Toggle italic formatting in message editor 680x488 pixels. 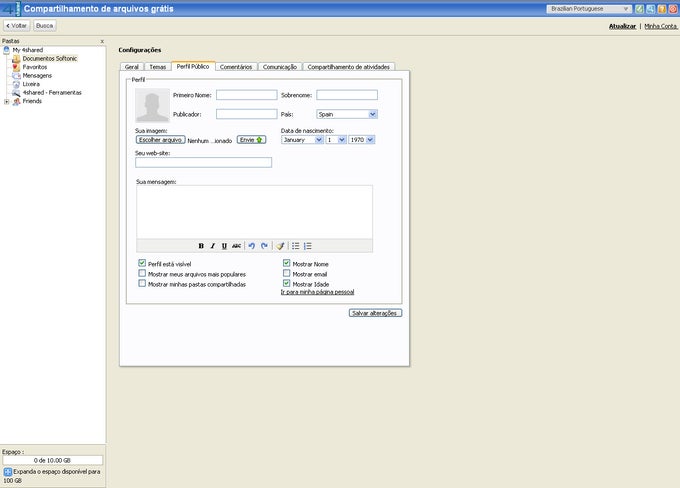click(x=212, y=246)
